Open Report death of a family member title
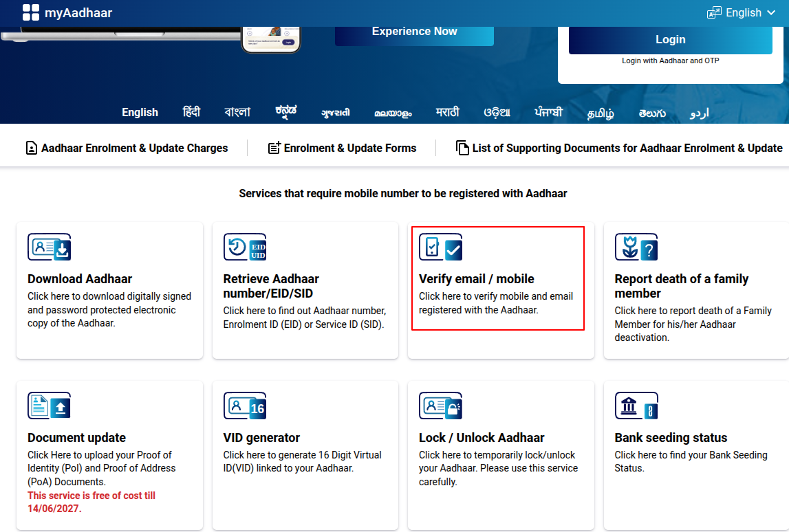The image size is (789, 532). point(681,286)
